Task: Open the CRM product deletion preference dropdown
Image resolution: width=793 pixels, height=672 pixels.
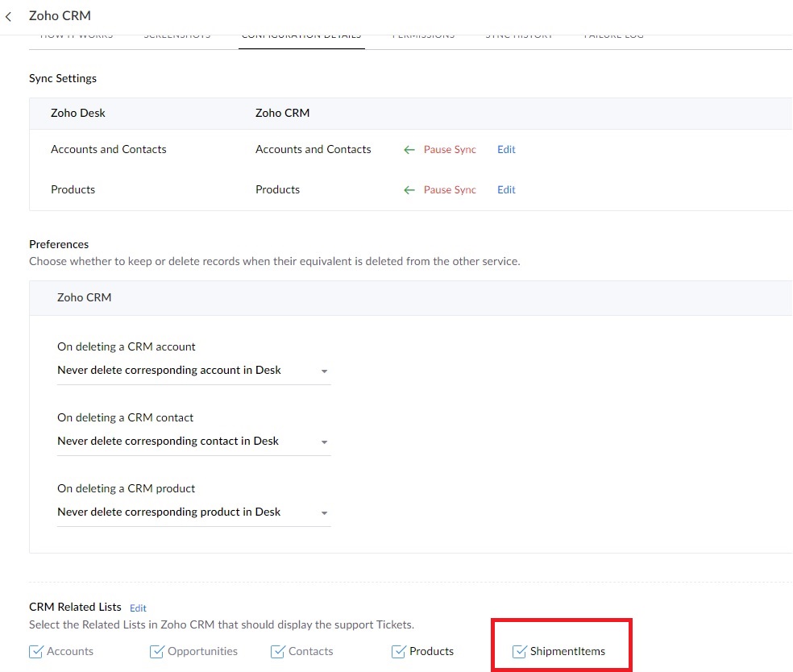Action: (193, 512)
